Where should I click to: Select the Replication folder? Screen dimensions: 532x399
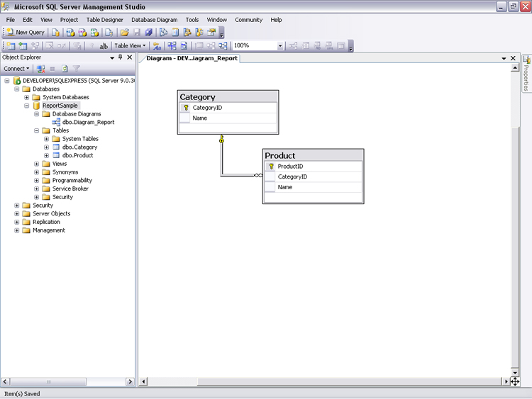coord(46,222)
